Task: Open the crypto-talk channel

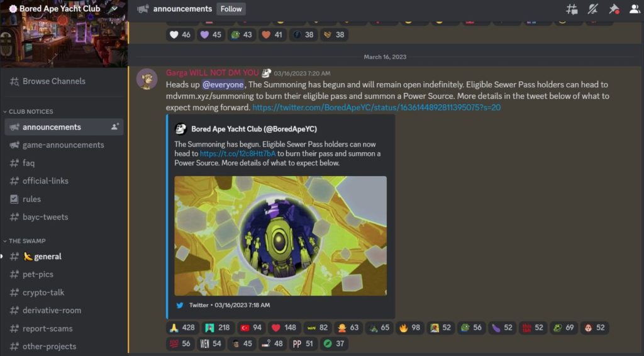Action: point(64,292)
